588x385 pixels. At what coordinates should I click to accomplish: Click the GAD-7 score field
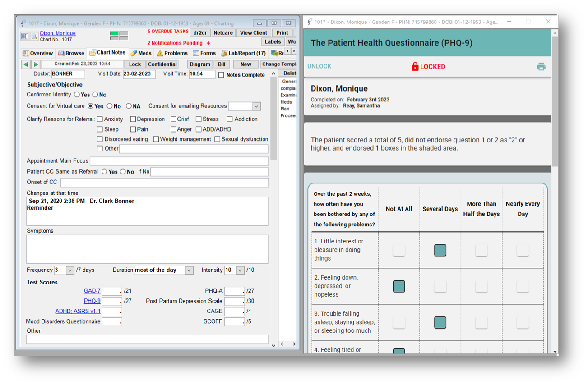coord(112,291)
